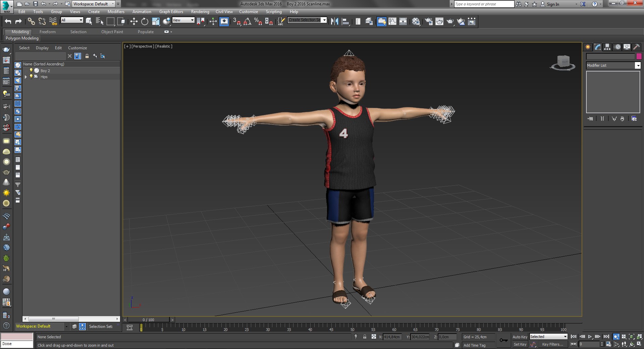Toggle Selection Lock padlock in status bar
The image size is (644, 349).
[365, 337]
